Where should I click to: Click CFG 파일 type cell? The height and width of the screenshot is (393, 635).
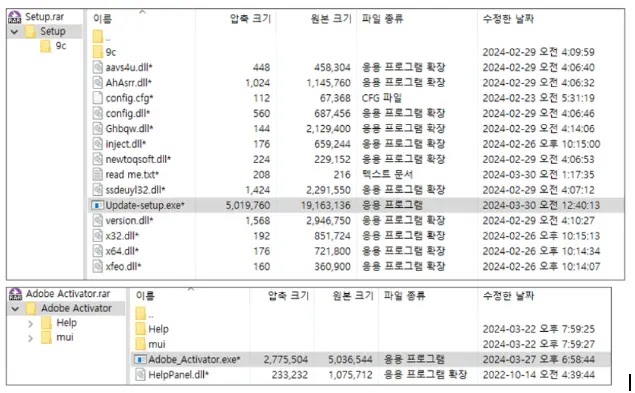click(x=381, y=98)
